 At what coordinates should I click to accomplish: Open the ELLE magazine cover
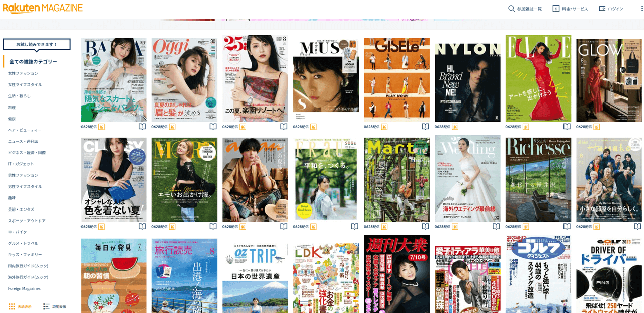[x=538, y=78]
